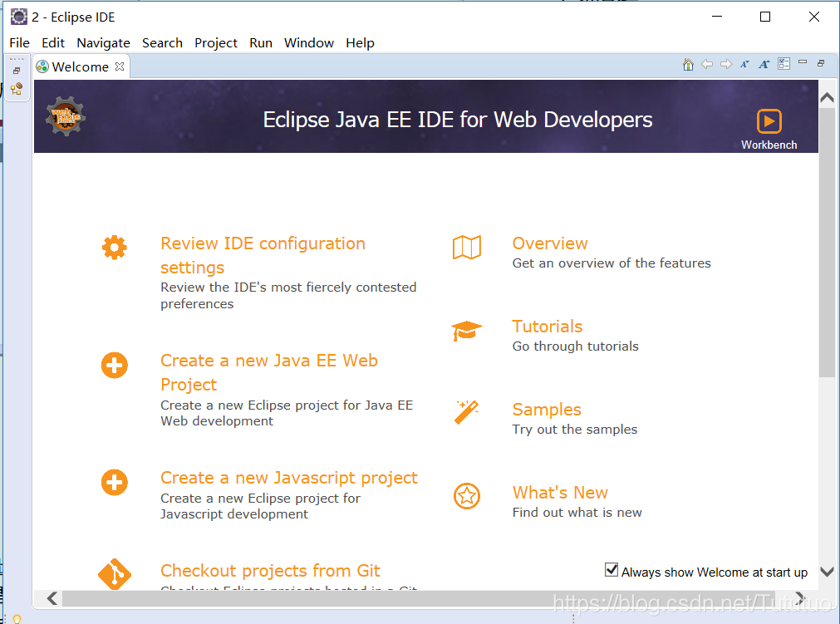Open Create a new Javascript project link
840x624 pixels.
(x=289, y=478)
